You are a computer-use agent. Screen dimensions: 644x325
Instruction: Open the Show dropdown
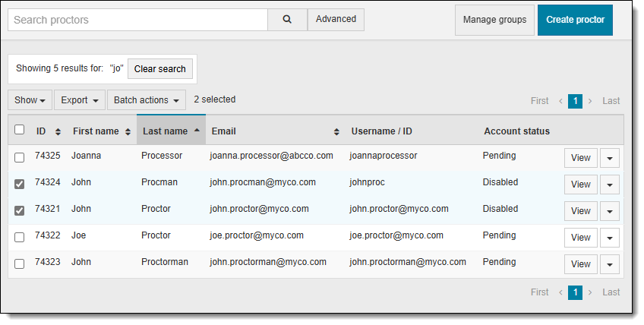[30, 100]
